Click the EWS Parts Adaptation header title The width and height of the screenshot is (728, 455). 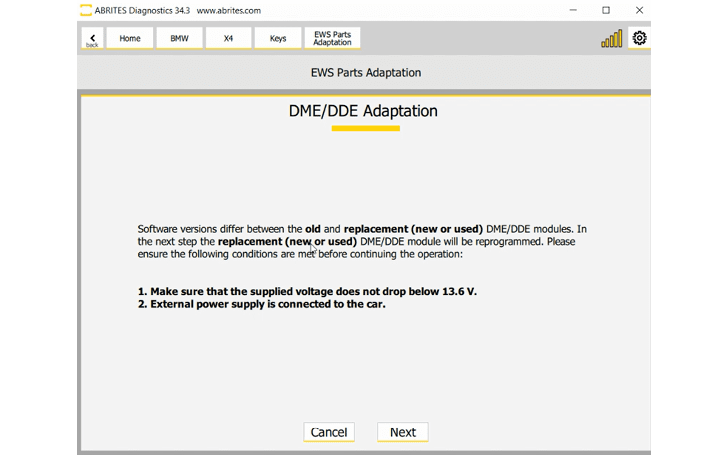[x=365, y=73]
